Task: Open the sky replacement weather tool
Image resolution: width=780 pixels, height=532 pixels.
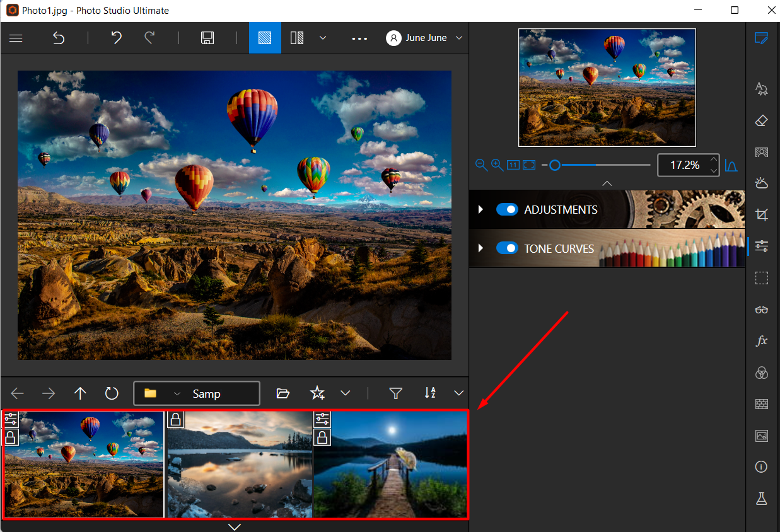Action: [762, 183]
